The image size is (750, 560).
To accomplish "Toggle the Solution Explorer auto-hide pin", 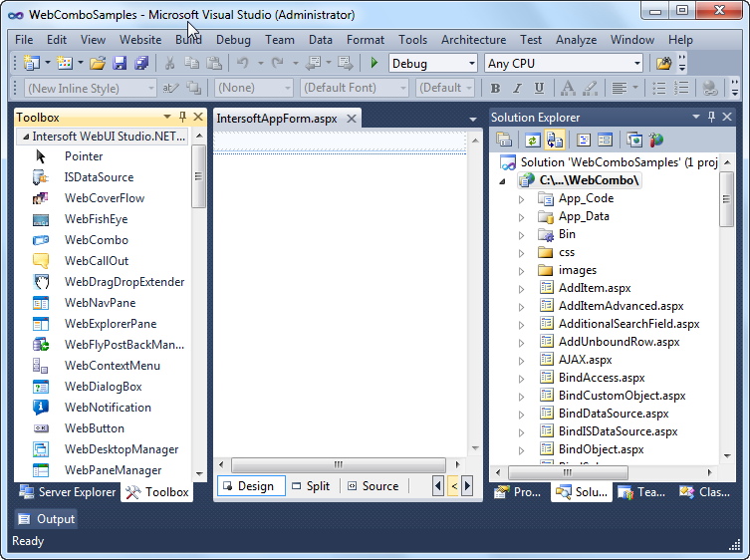I will pos(712,118).
